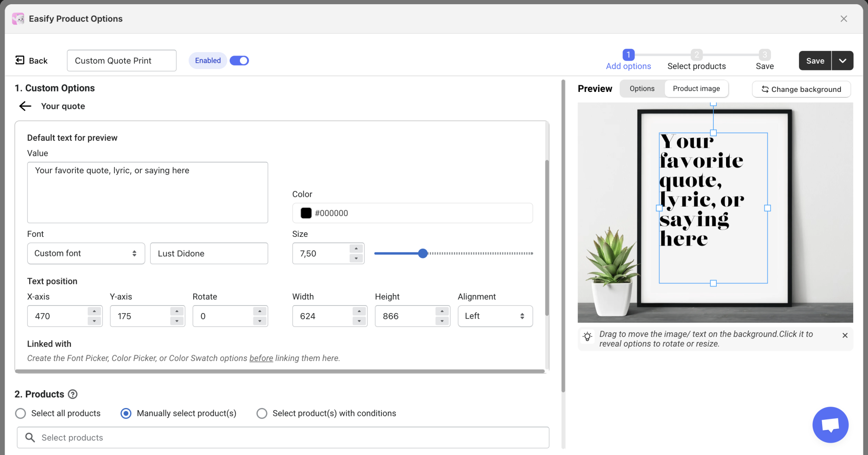Switch to the Options preview tab
Screen dimensions: 868x455
pyautogui.click(x=642, y=89)
